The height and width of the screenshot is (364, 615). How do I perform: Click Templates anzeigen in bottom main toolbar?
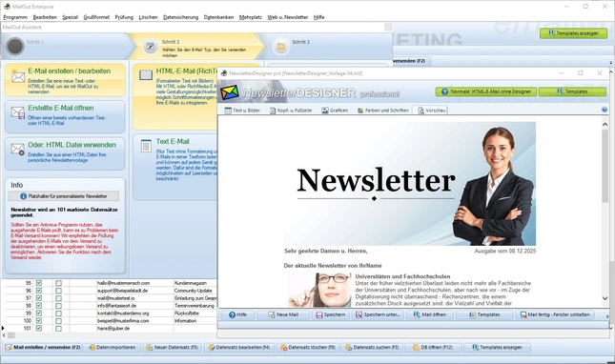(x=497, y=347)
